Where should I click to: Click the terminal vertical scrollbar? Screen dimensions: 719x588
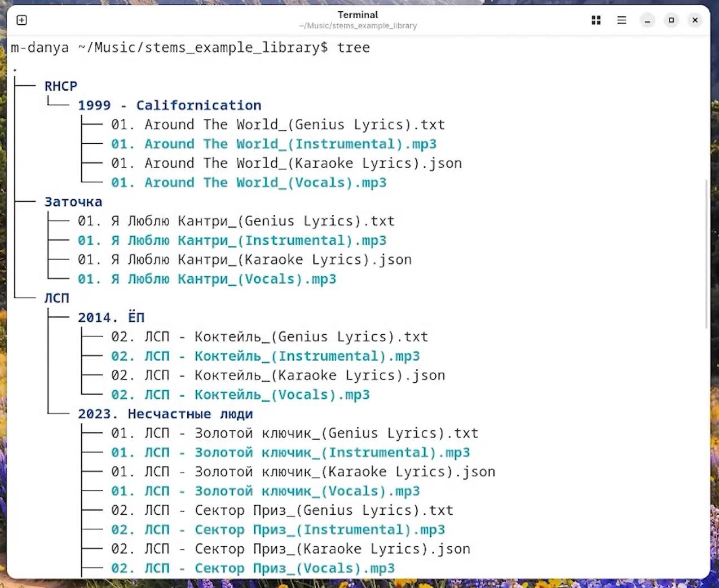[x=707, y=254]
